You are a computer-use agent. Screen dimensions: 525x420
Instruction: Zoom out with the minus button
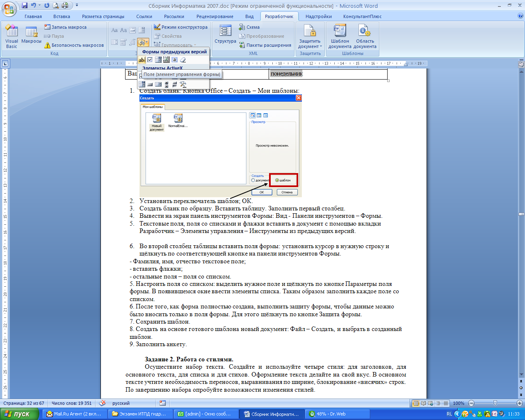tap(471, 403)
